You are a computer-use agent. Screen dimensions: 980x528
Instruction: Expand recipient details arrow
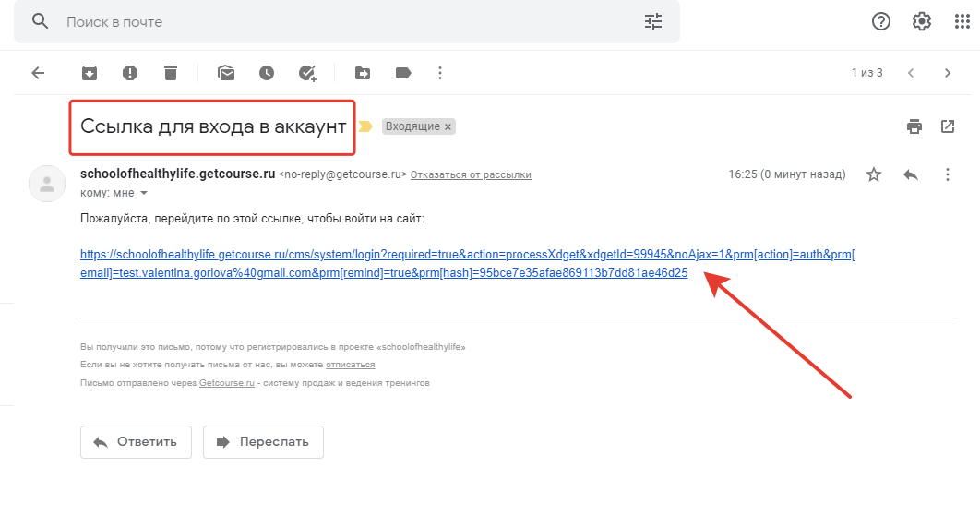(144, 193)
